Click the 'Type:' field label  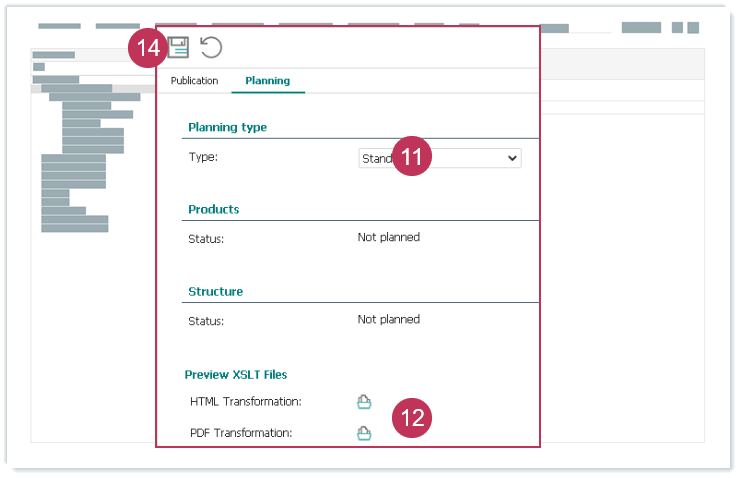(x=203, y=157)
